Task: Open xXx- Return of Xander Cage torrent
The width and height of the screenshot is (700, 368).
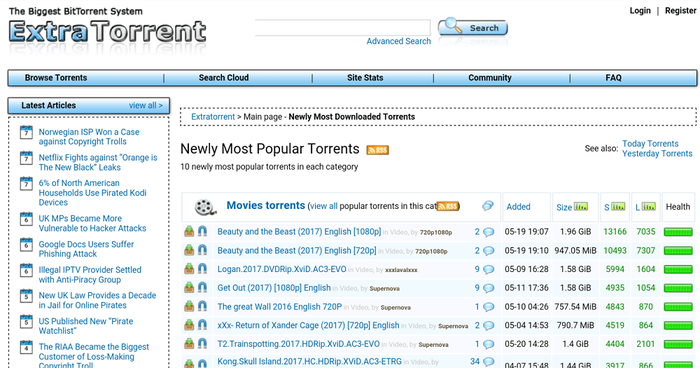Action: 308,325
